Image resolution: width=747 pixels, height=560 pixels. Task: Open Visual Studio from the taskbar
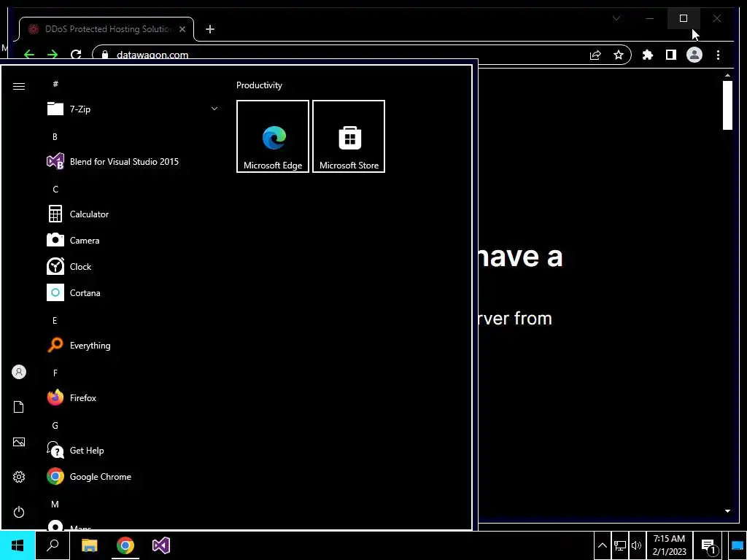(161, 545)
